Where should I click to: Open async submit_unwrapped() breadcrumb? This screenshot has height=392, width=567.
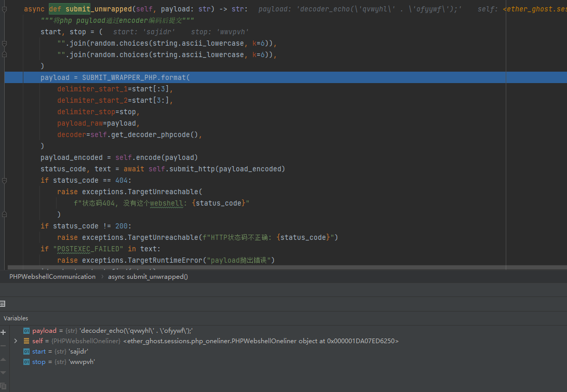pos(148,277)
